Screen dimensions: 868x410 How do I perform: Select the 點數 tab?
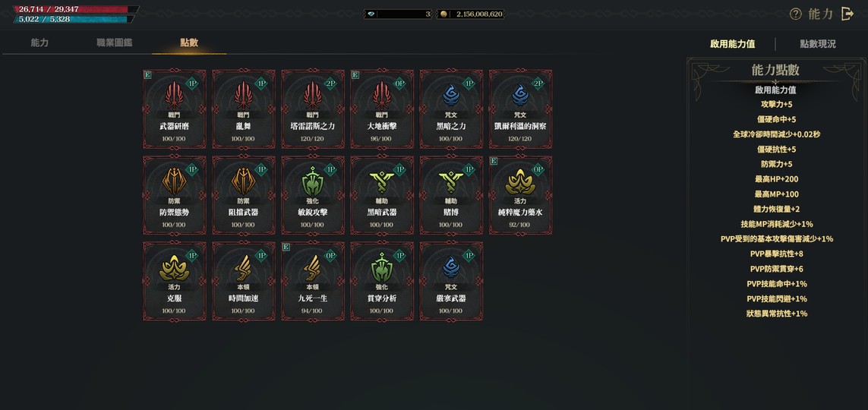pos(189,43)
